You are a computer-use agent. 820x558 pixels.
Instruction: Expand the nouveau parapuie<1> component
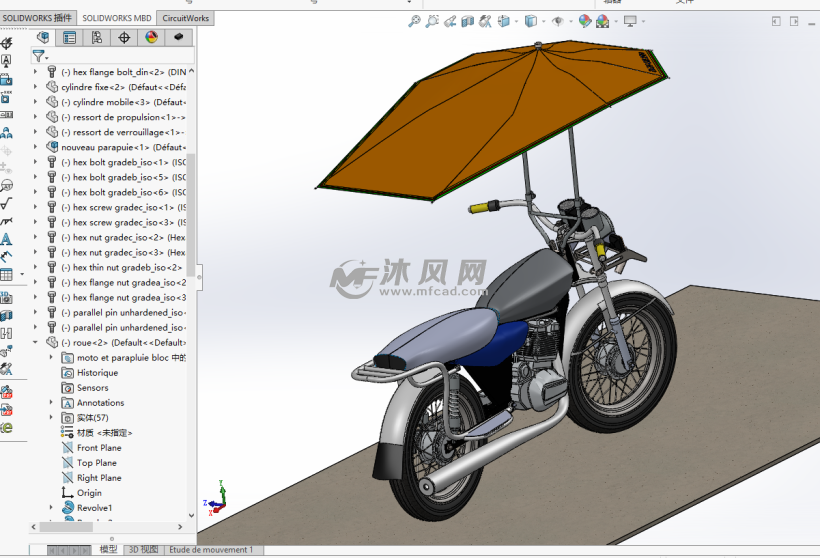pyautogui.click(x=37, y=147)
